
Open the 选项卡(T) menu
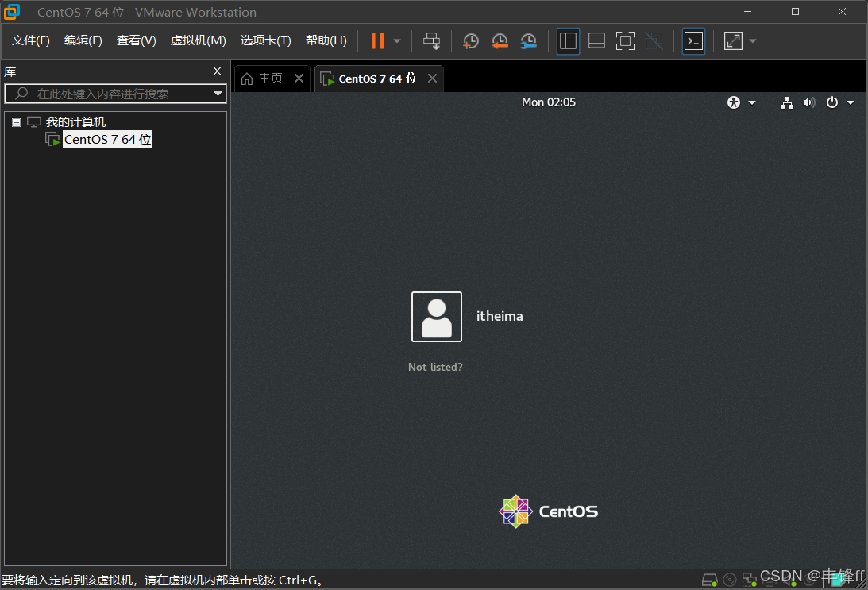(266, 40)
